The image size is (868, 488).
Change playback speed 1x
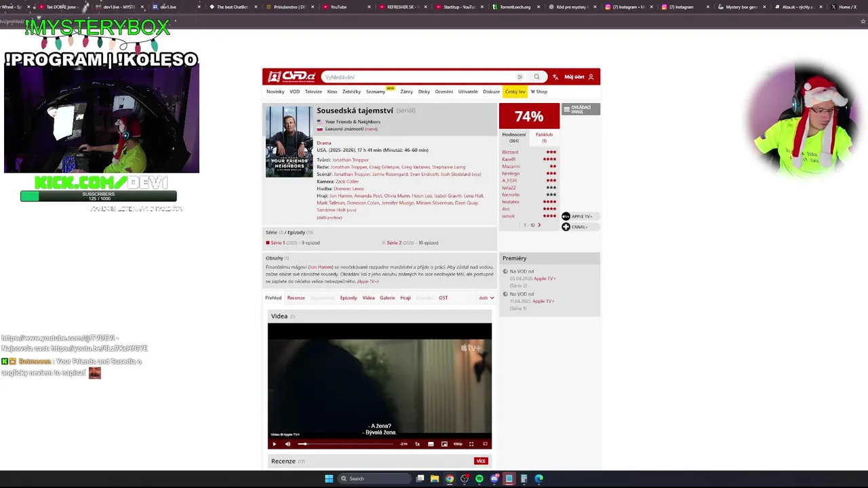[417, 444]
